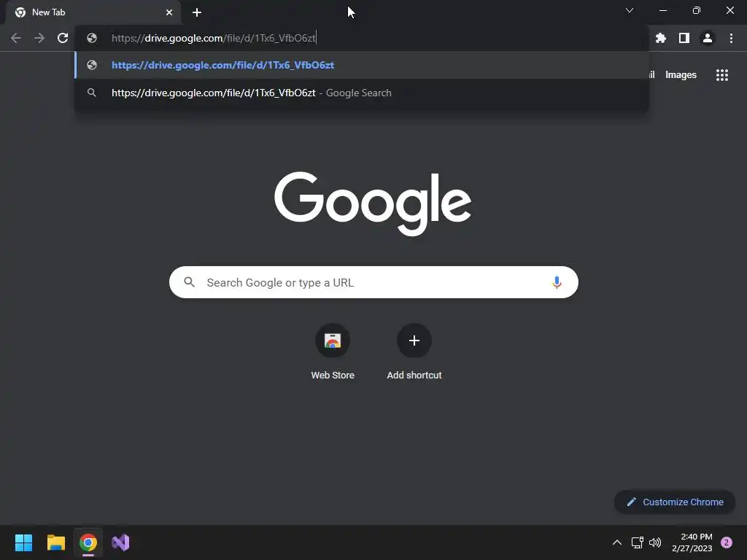The width and height of the screenshot is (747, 560).
Task: Open the 2:40 PM clock and calendar
Action: (692, 542)
